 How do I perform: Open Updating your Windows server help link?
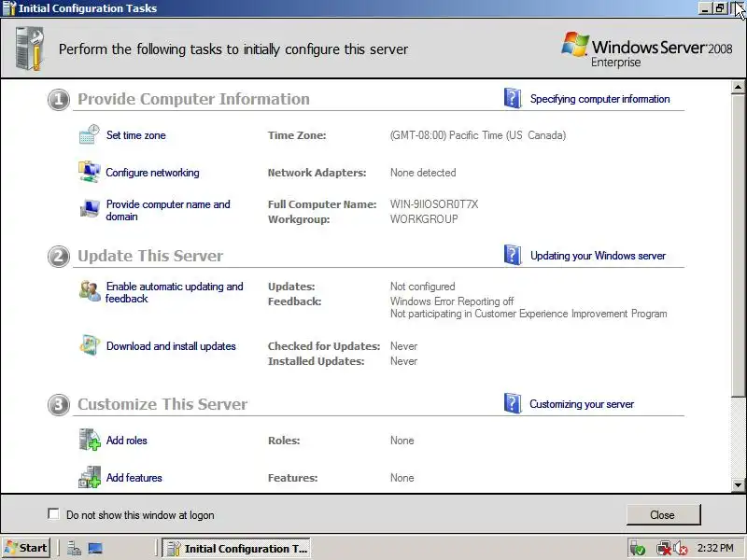tap(598, 256)
